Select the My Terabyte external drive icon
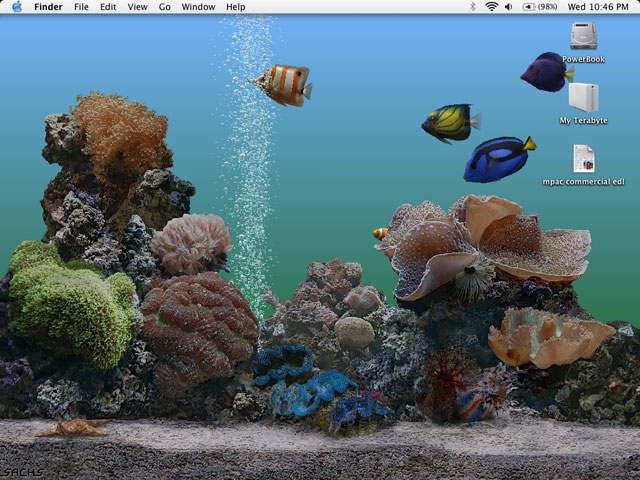The image size is (640, 480). (583, 97)
